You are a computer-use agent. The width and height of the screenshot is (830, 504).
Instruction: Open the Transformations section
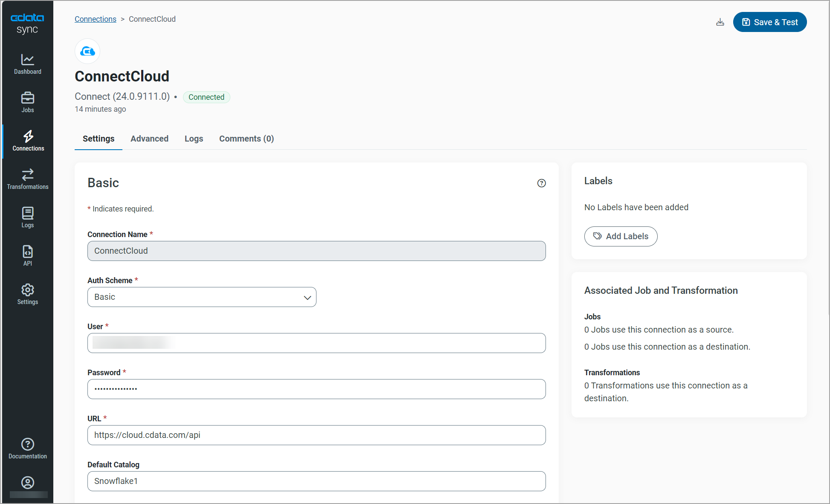[x=27, y=179]
